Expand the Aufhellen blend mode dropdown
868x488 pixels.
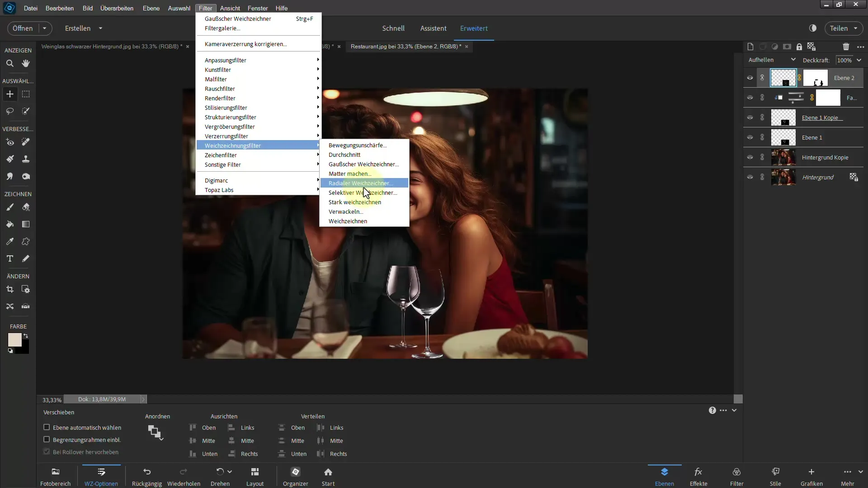(x=797, y=60)
